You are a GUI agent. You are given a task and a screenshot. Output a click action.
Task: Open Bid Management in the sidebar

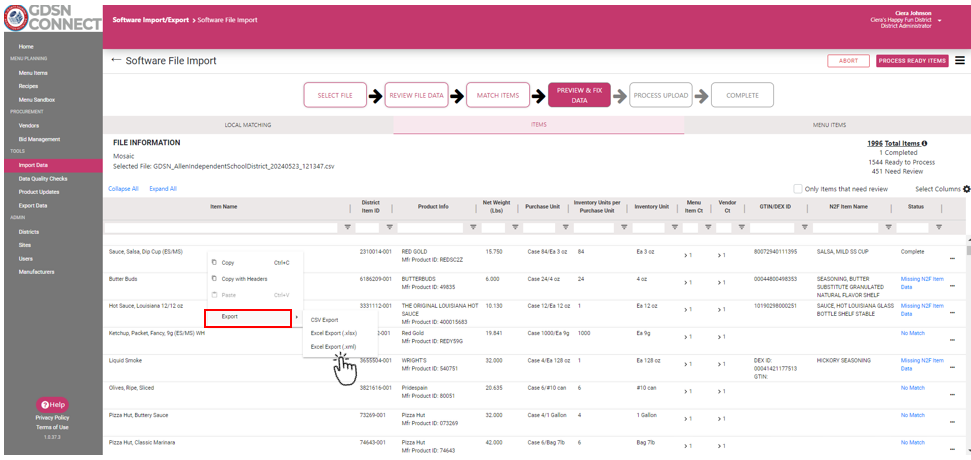(39, 139)
